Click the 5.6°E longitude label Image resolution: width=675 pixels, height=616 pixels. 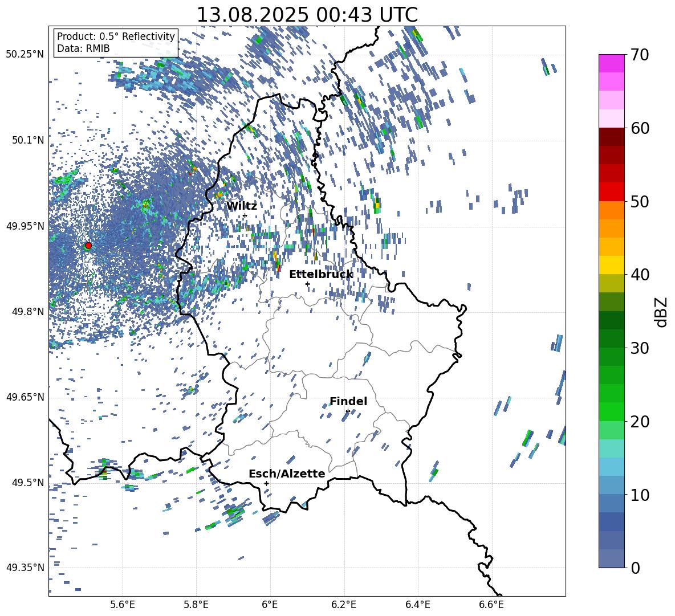point(123,605)
